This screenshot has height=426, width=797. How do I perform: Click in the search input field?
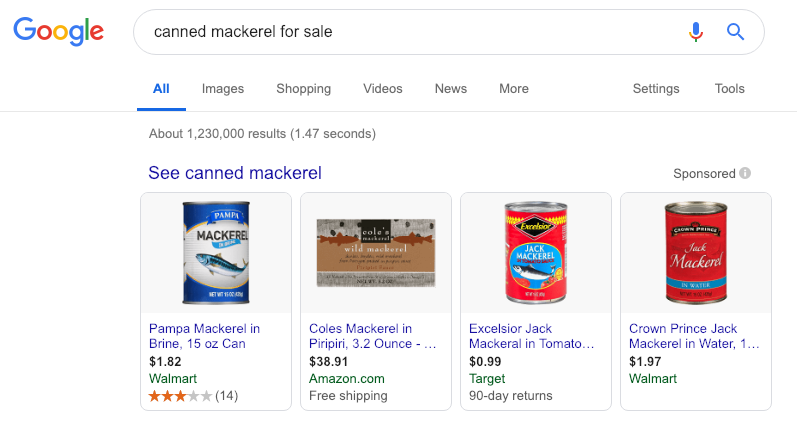(x=400, y=32)
